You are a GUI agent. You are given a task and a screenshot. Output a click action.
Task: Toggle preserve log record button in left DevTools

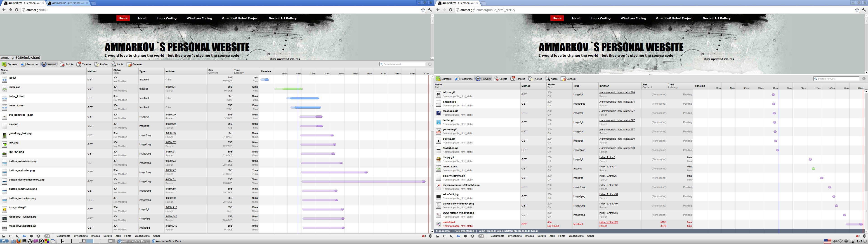click(31, 236)
